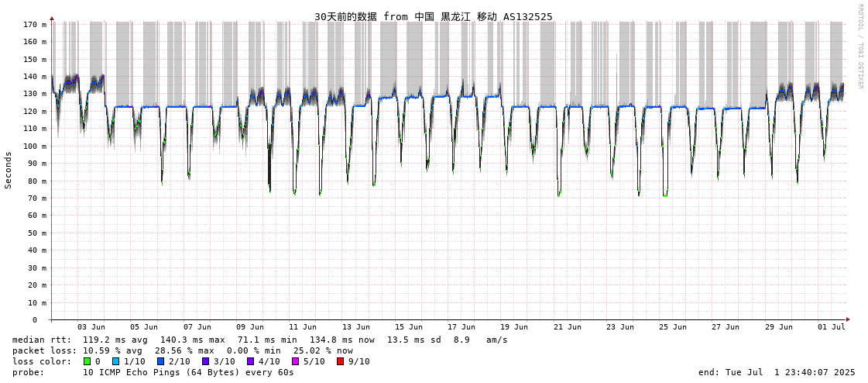The height and width of the screenshot is (383, 868).
Task: Click the "23 Jun" x-axis date label
Action: pyautogui.click(x=620, y=327)
